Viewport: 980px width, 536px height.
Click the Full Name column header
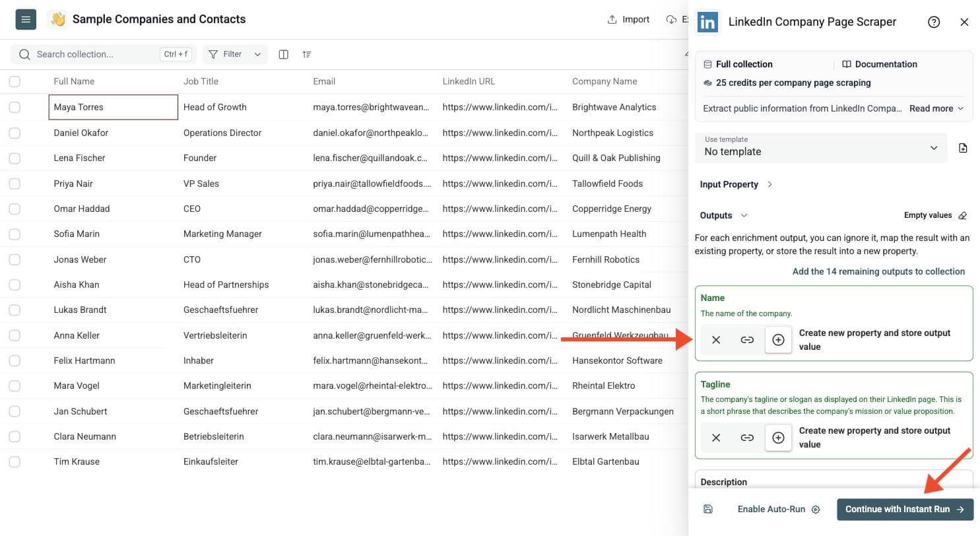pos(74,81)
